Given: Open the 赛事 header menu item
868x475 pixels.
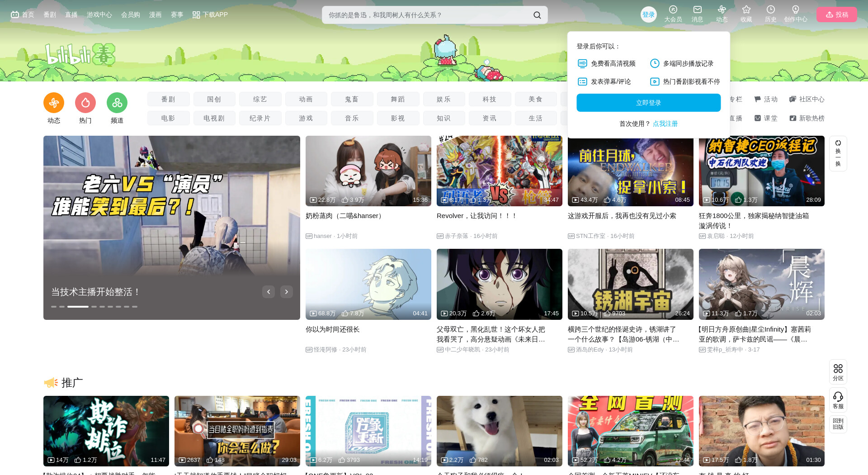Looking at the screenshot, I should pyautogui.click(x=177, y=14).
